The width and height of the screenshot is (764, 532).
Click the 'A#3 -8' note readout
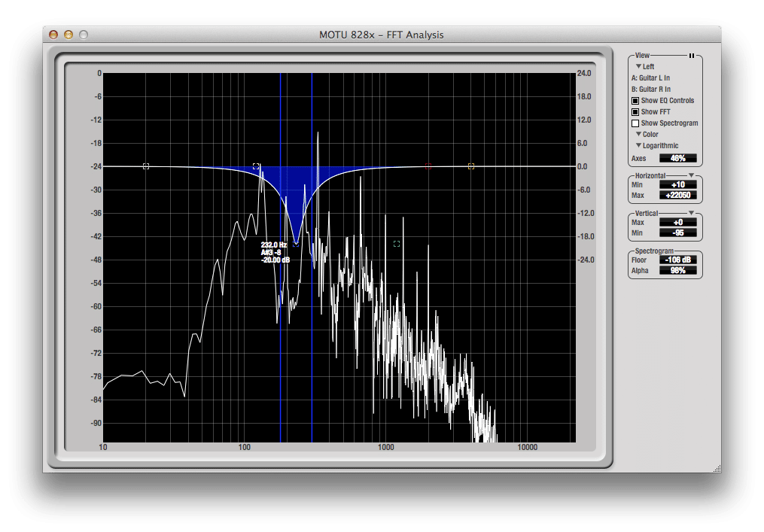tap(271, 252)
